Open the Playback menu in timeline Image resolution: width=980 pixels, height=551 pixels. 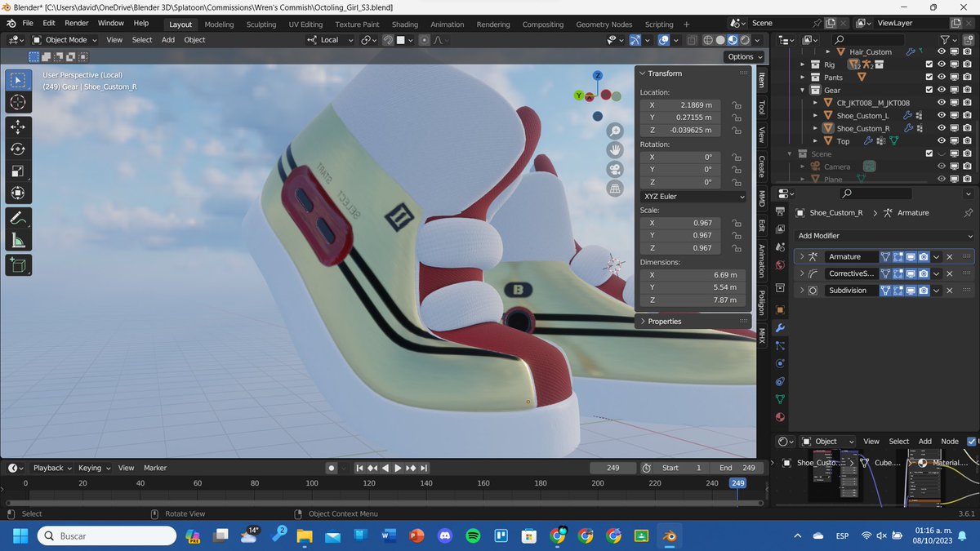tap(52, 468)
